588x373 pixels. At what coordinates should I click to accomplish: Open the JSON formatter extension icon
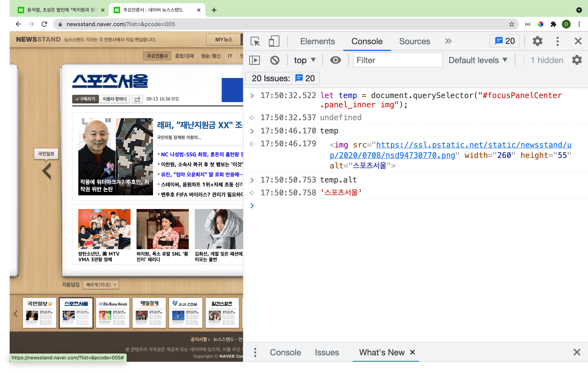[x=527, y=24]
